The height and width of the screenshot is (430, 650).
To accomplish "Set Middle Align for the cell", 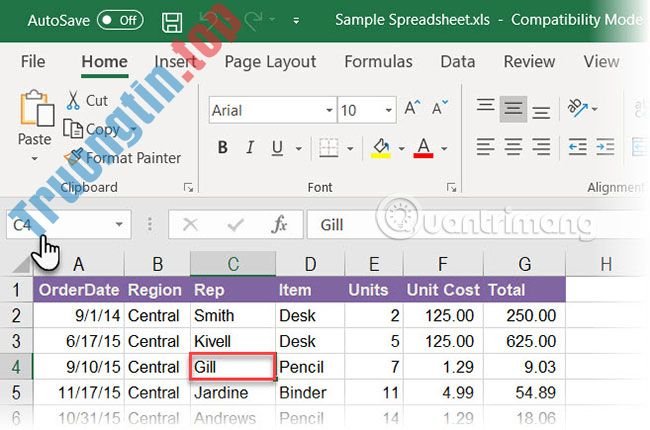I will 513,109.
